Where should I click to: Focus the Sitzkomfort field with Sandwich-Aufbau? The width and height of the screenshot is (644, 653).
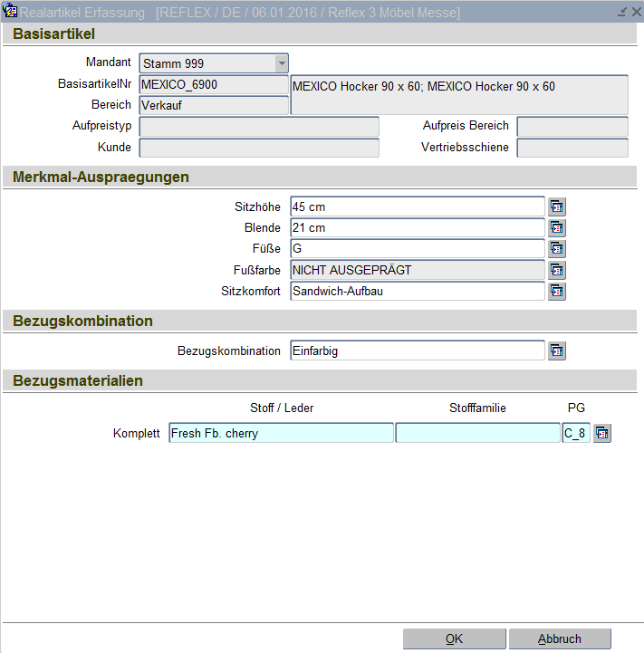tap(417, 291)
